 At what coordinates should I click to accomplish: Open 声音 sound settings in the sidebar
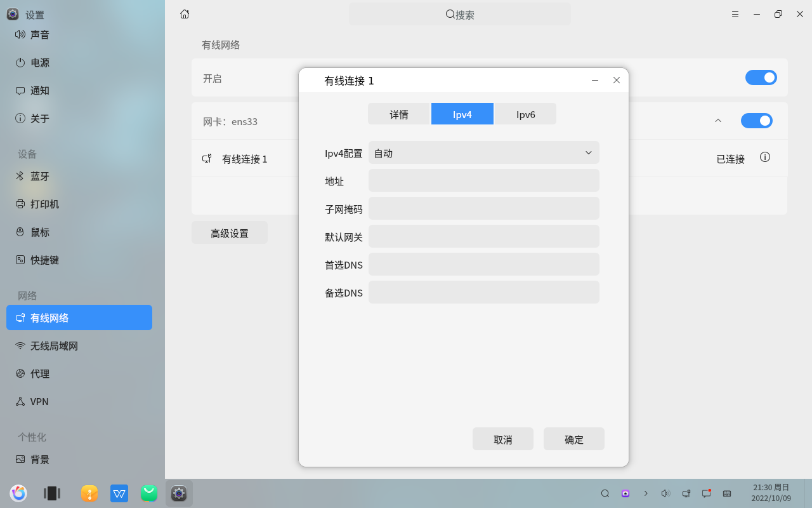point(79,35)
